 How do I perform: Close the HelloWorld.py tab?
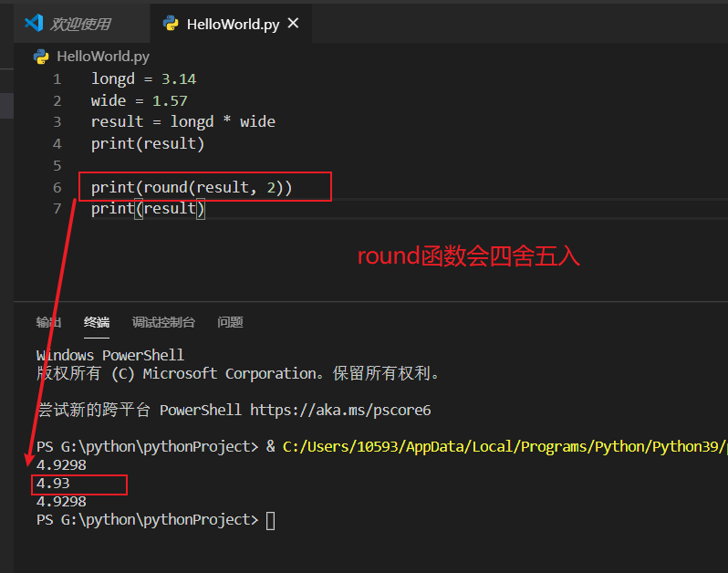coord(293,23)
